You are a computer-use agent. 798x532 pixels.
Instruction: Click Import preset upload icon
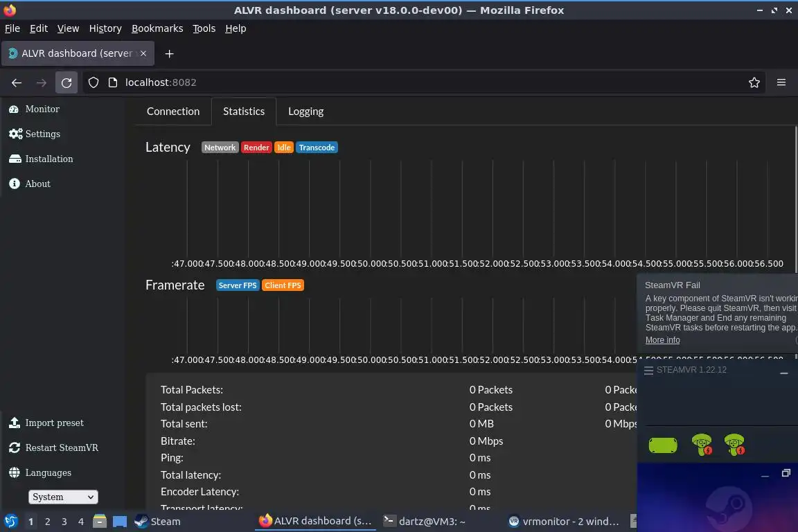[x=15, y=423]
